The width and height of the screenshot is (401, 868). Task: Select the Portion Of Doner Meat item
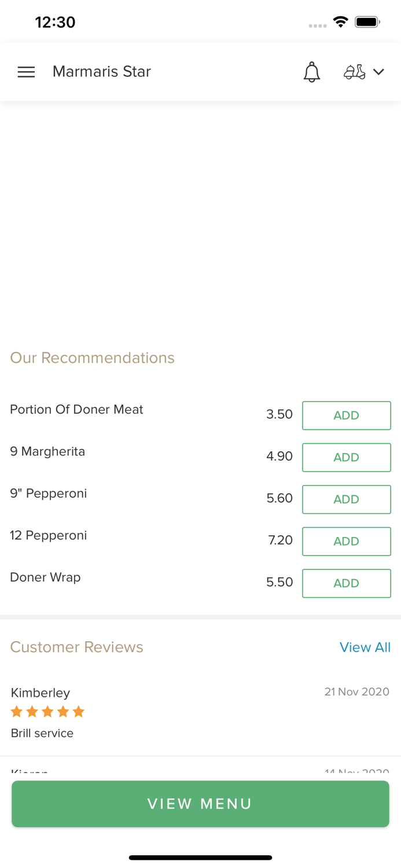pos(76,410)
